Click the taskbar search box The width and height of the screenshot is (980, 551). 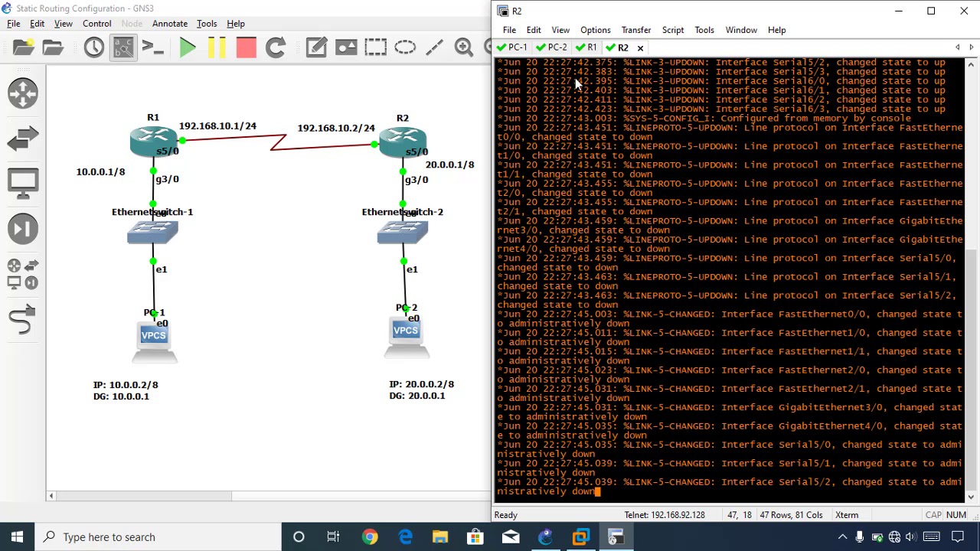click(x=158, y=537)
